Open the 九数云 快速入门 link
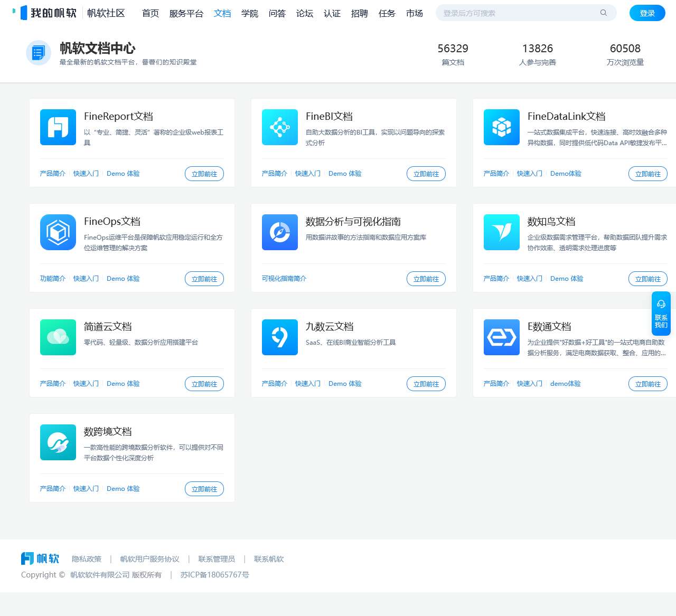The image size is (676, 616). pos(308,384)
